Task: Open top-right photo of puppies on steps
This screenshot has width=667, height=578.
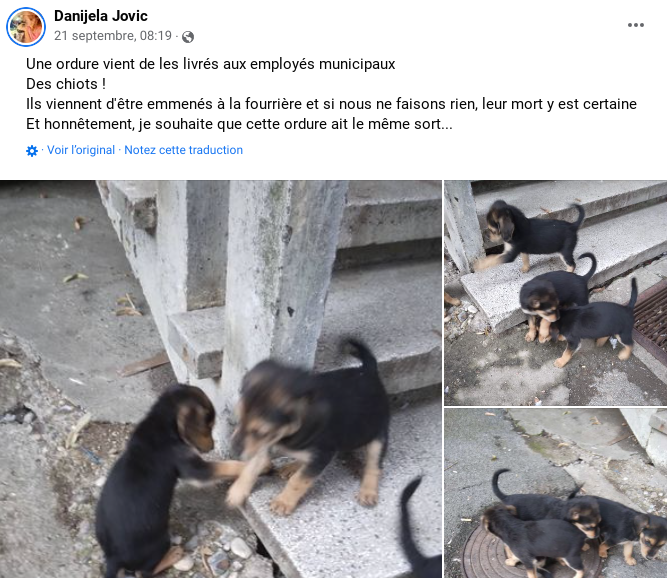Action: (556, 293)
